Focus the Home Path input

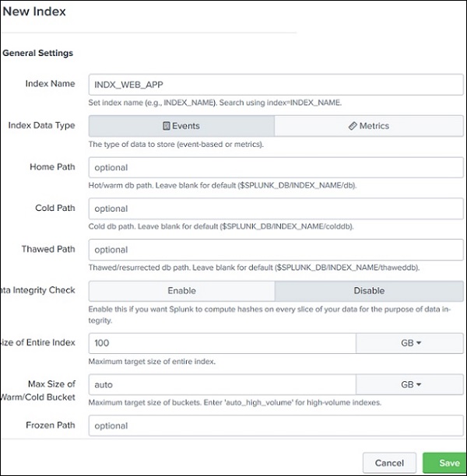tap(276, 167)
